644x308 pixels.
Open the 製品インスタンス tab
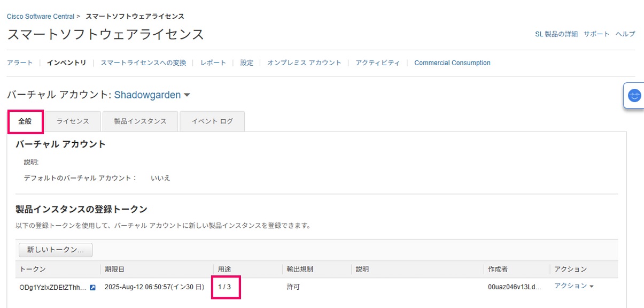tap(140, 121)
